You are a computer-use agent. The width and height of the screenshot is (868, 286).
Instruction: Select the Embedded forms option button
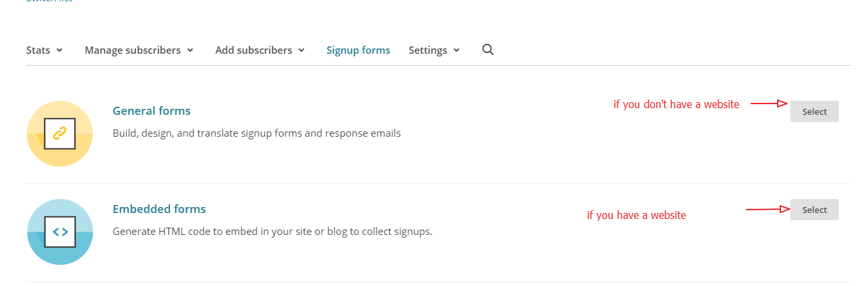[814, 210]
